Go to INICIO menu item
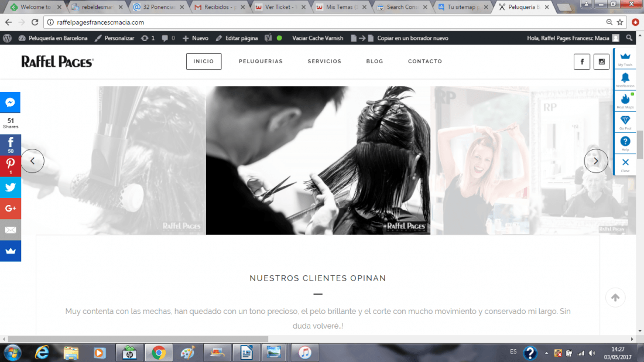The width and height of the screenshot is (644, 362). click(204, 62)
